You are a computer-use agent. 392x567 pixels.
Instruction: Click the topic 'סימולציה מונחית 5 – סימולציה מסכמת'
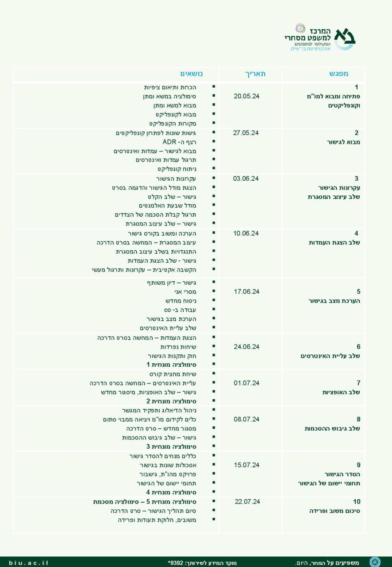tap(145, 502)
